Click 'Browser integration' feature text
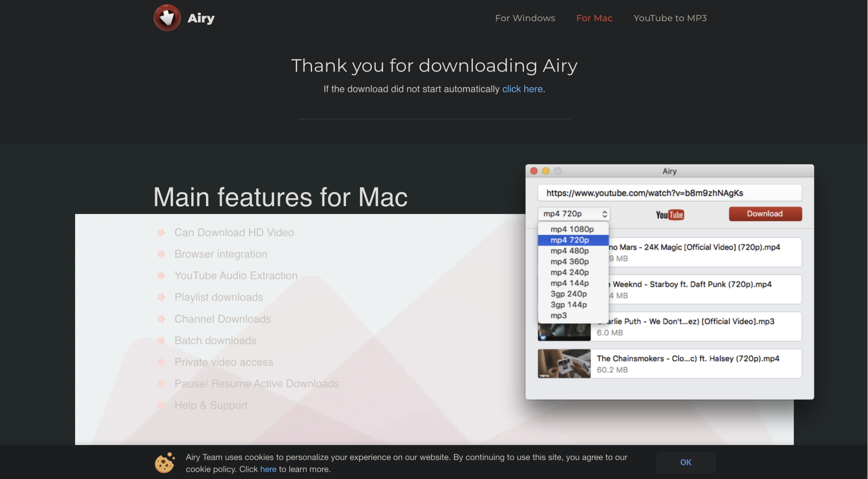Image resolution: width=868 pixels, height=479 pixels. 221,254
